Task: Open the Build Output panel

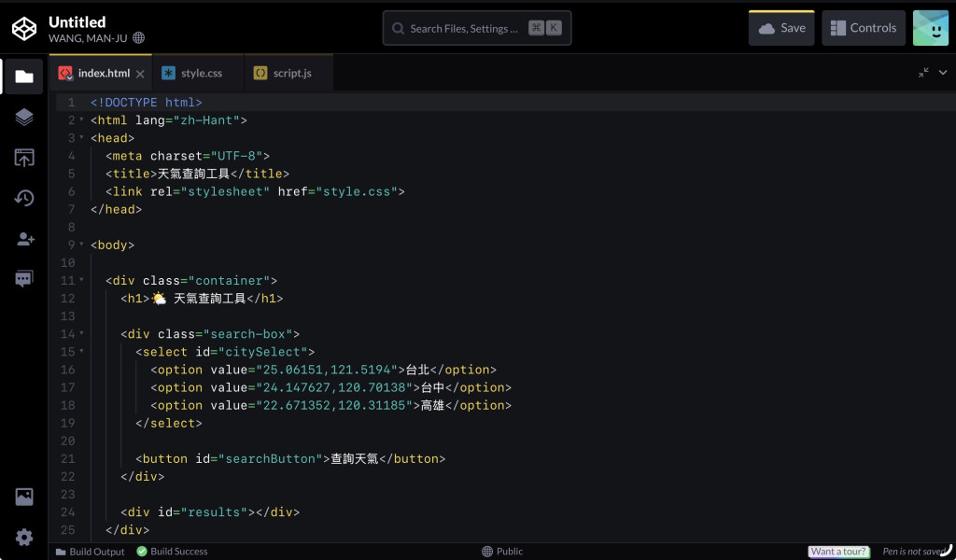Action: 91,552
